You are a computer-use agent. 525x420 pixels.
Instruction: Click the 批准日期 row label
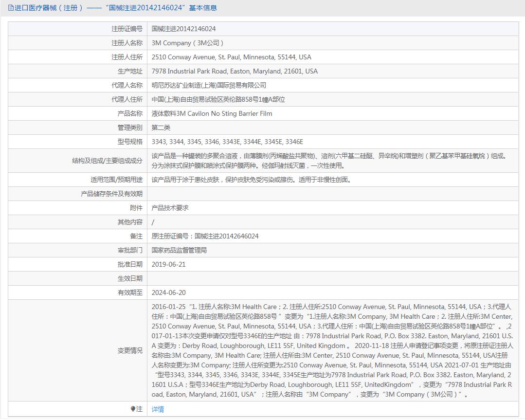coord(130,264)
